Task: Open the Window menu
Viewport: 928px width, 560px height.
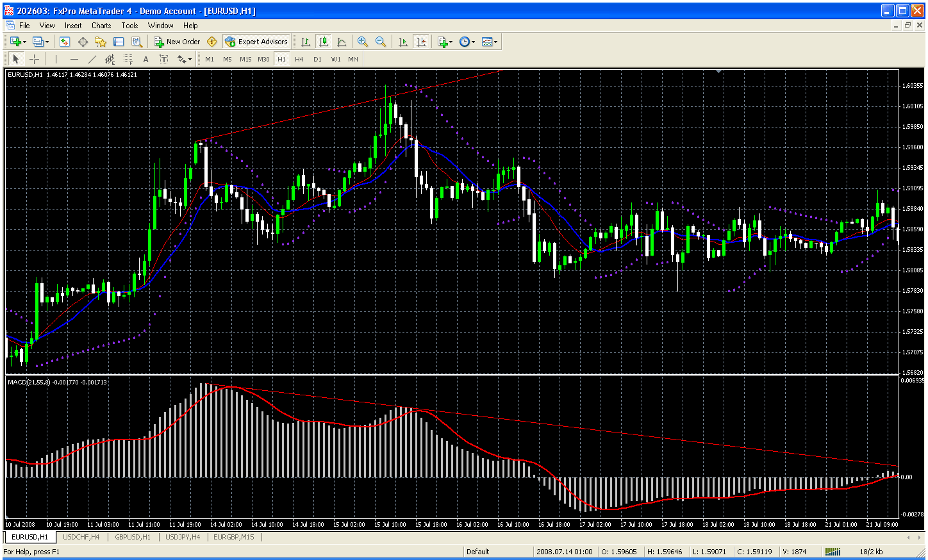Action: [x=160, y=26]
